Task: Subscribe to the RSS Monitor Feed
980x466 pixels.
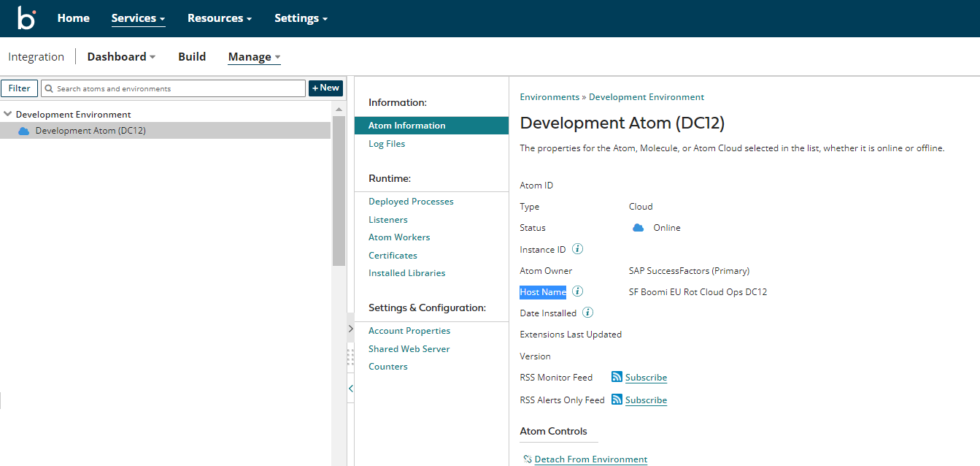Action: (x=646, y=378)
